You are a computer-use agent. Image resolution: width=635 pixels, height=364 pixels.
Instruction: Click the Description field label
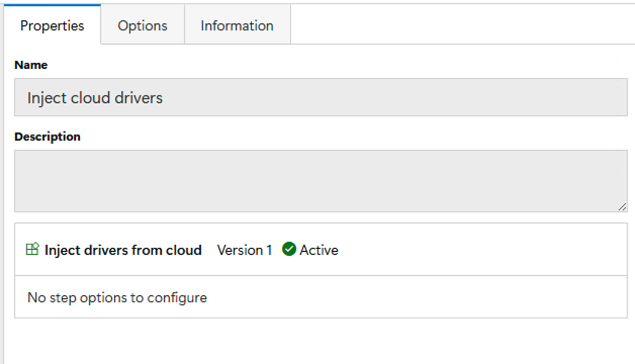(48, 136)
